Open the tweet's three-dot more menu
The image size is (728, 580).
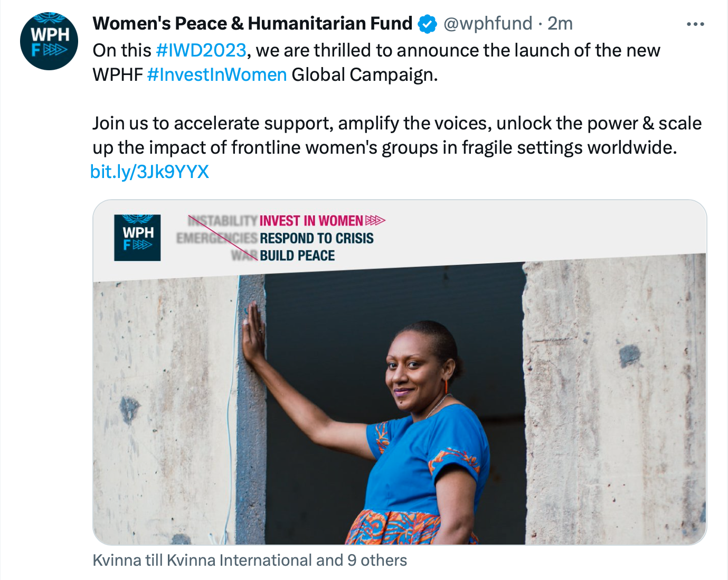pos(695,24)
